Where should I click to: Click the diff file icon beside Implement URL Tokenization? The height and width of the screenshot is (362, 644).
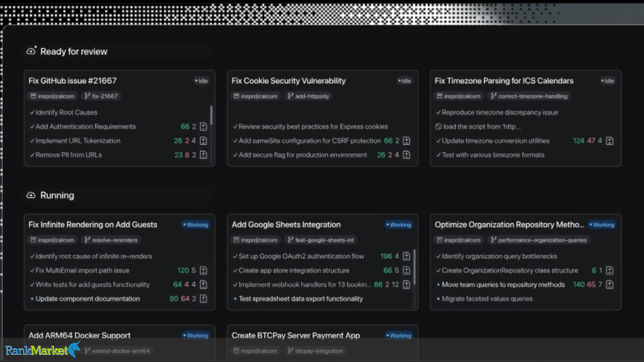point(203,140)
